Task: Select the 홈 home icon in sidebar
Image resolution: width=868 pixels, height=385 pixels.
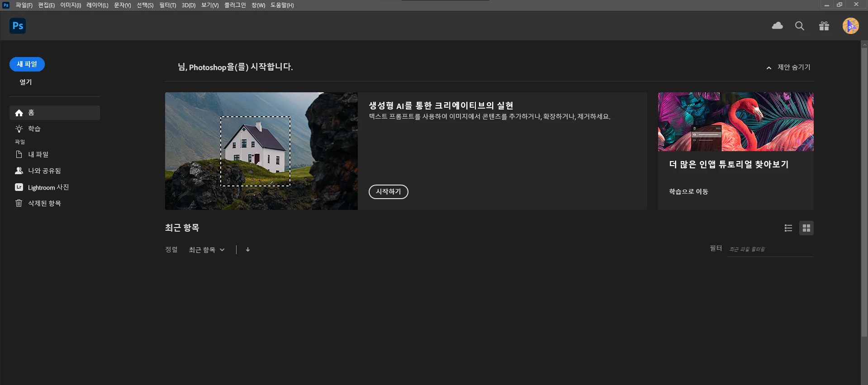Action: [19, 113]
